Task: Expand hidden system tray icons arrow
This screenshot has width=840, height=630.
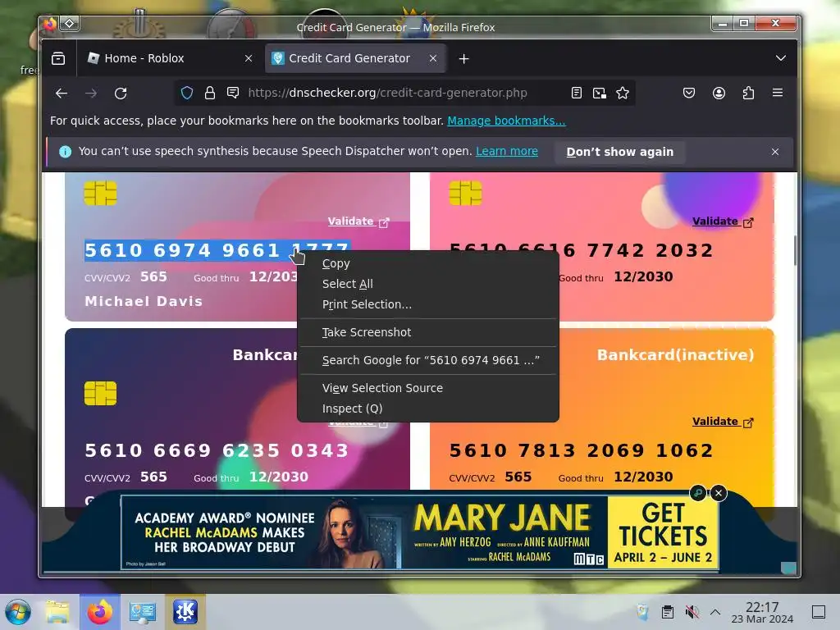Action: (x=715, y=612)
